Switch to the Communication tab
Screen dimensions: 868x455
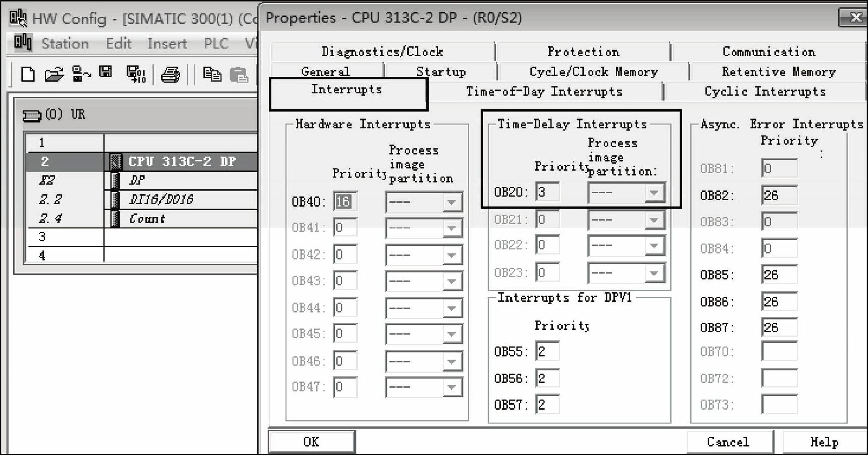click(769, 52)
